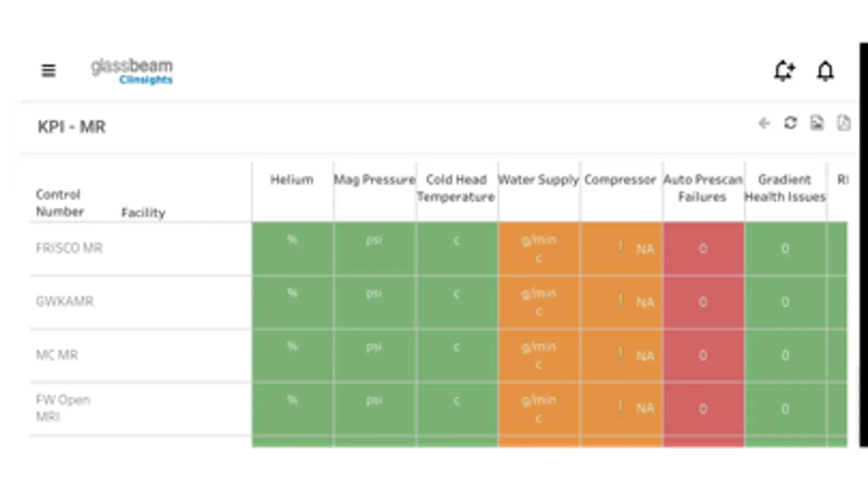Click FRISCO MR red Auto Prescan cell
The image size is (868, 489).
(703, 249)
